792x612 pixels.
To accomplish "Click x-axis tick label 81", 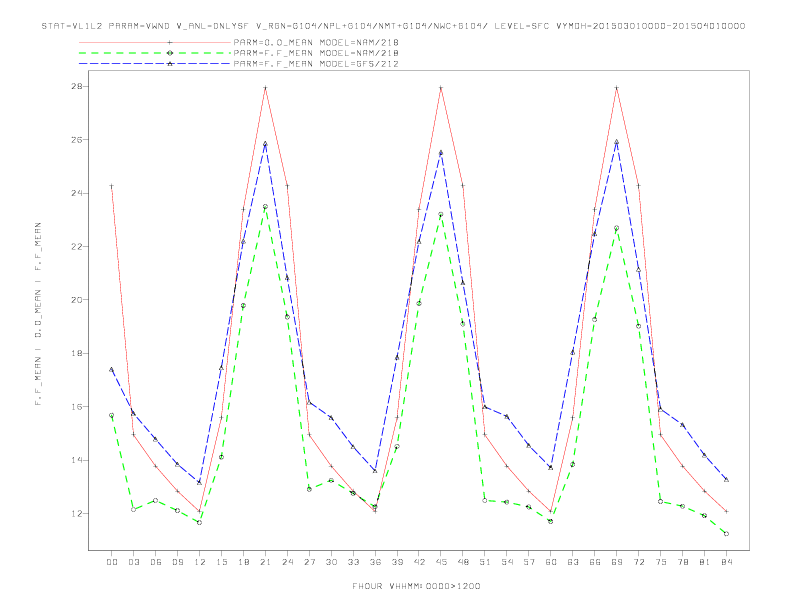I will [x=705, y=562].
